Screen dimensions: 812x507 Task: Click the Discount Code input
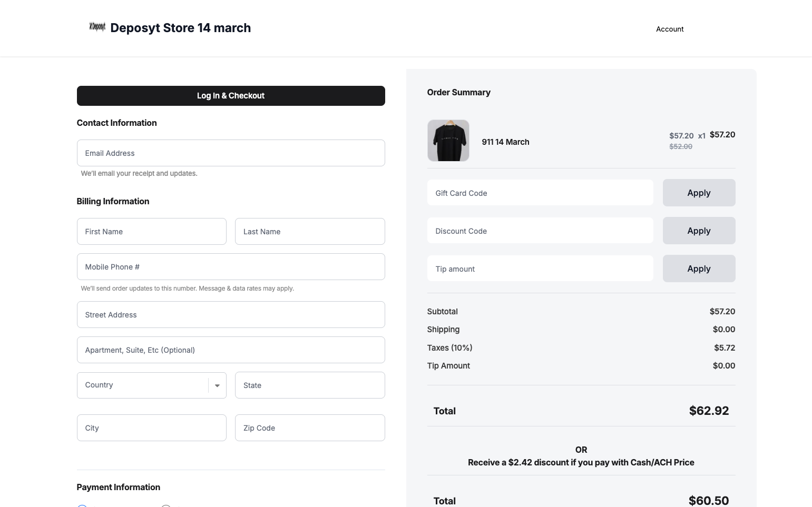(540, 231)
